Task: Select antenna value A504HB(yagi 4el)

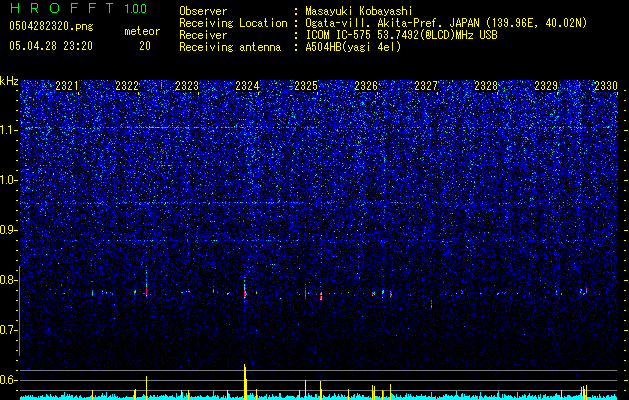Action: [x=353, y=47]
